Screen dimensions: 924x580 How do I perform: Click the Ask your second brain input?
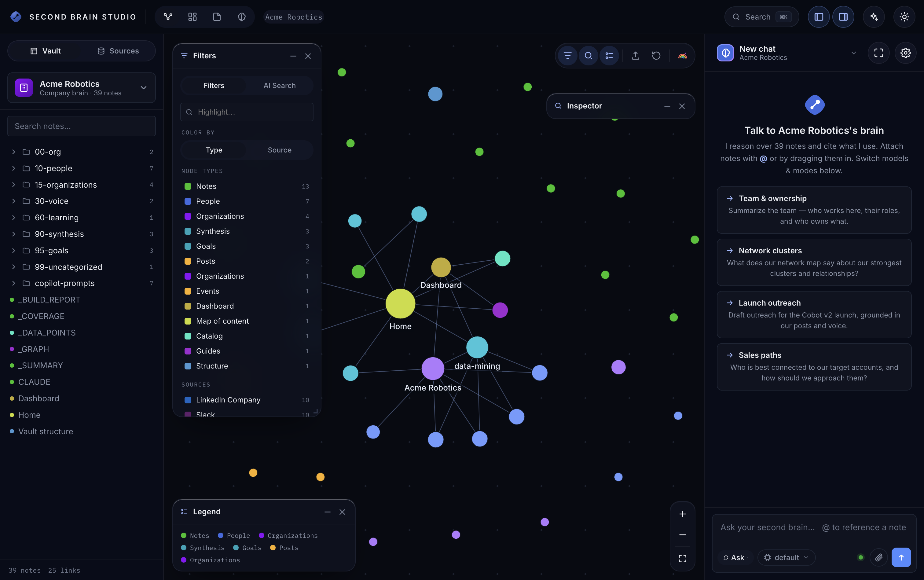tap(813, 528)
